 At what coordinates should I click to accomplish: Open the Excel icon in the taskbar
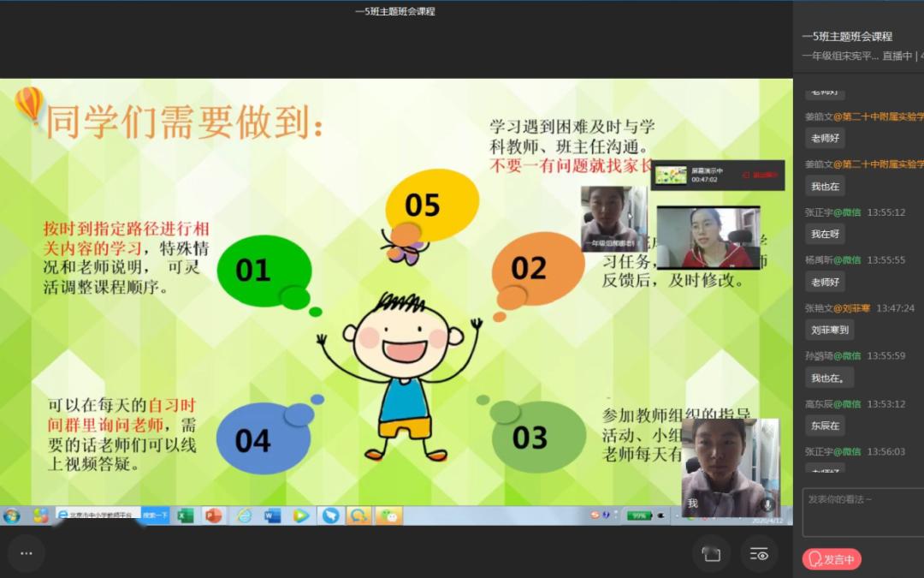185,515
